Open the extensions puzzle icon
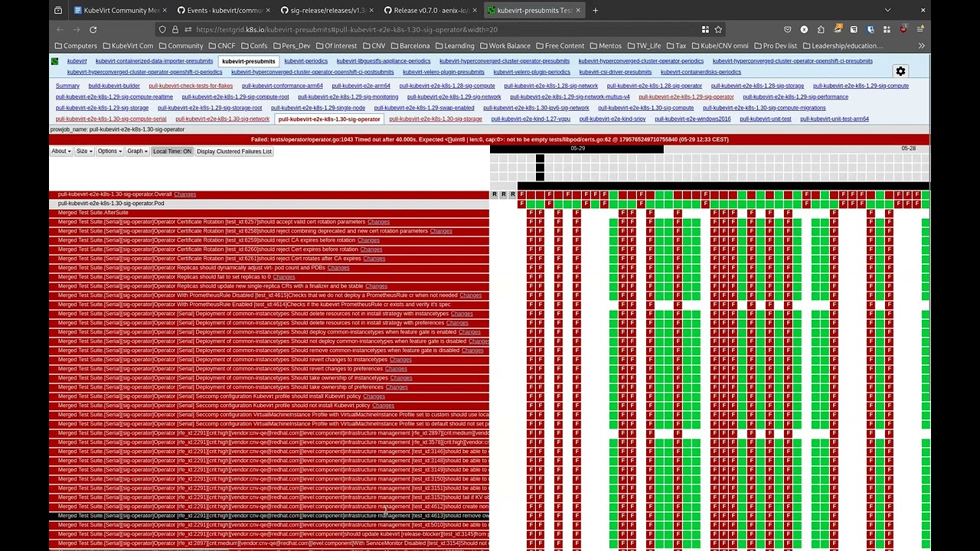This screenshot has width=980, height=551. click(x=821, y=29)
